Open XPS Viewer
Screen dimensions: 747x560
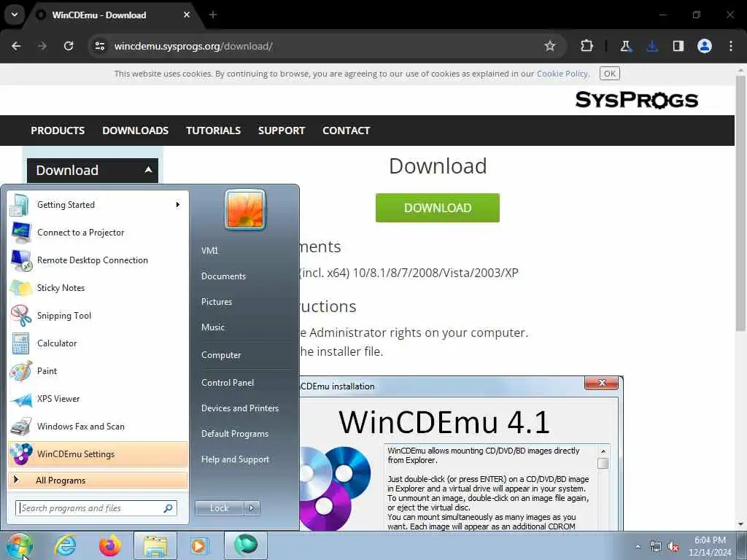pyautogui.click(x=98, y=399)
